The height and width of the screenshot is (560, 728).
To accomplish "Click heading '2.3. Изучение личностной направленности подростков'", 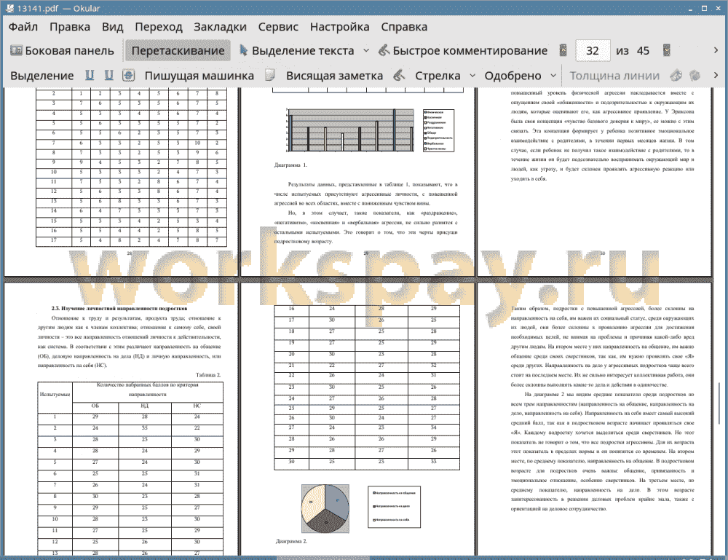I will 119,308.
